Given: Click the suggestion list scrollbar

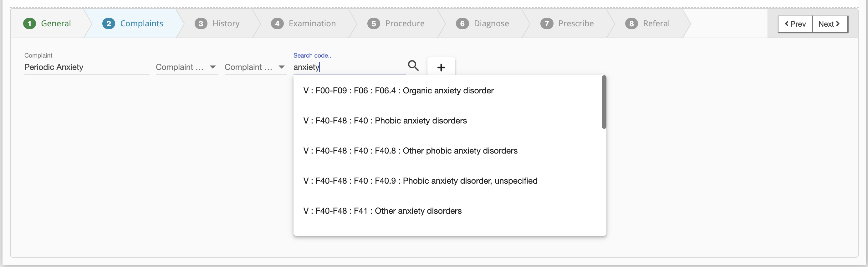Looking at the screenshot, I should pos(604,102).
